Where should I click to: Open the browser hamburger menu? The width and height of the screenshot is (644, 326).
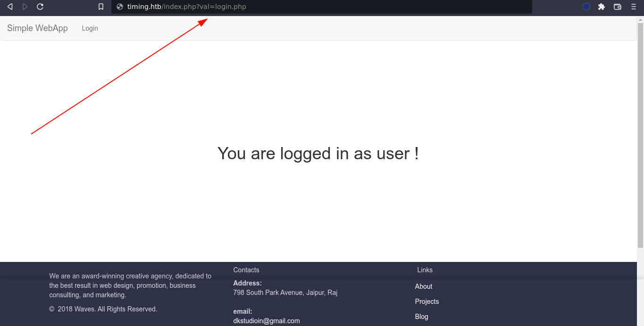(x=634, y=7)
